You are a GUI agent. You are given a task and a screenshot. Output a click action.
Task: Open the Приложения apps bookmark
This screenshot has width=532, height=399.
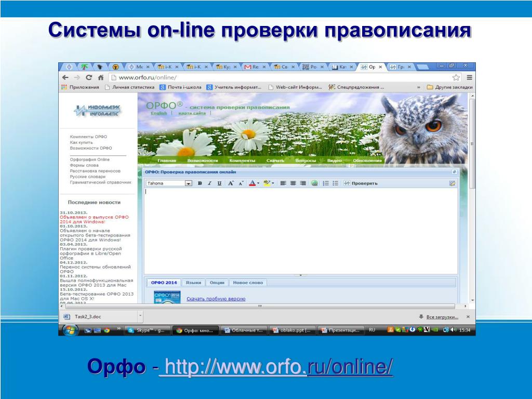click(x=81, y=87)
